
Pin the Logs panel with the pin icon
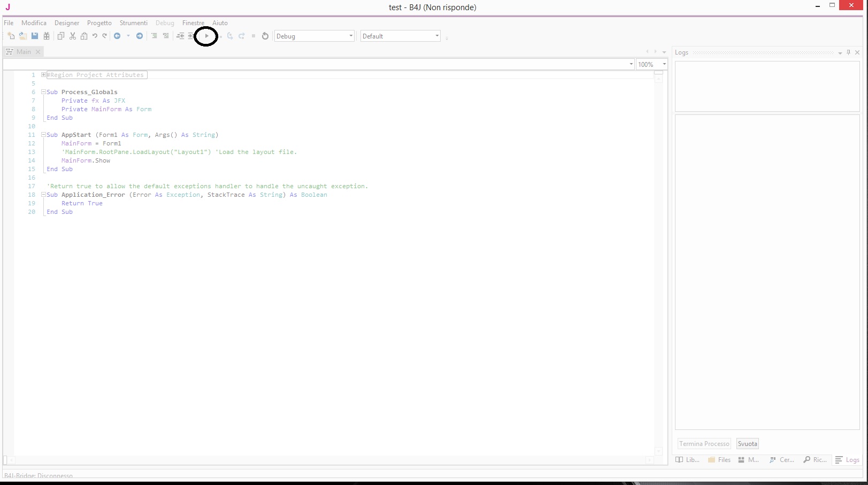[x=848, y=52]
